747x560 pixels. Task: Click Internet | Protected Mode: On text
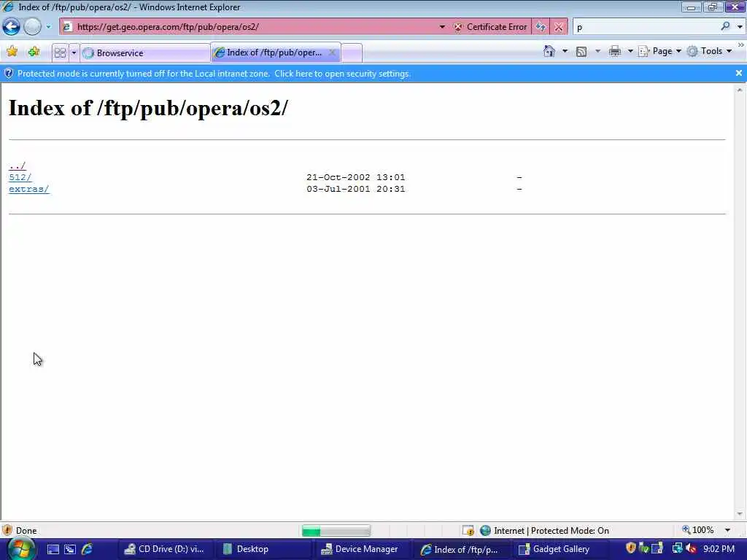tap(551, 531)
